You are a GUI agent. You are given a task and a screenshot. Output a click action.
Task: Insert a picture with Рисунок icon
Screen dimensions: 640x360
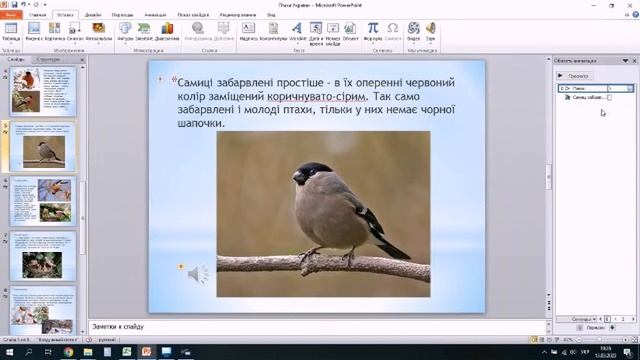pyautogui.click(x=34, y=29)
